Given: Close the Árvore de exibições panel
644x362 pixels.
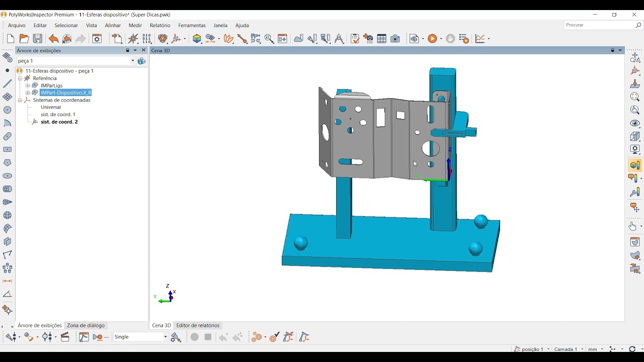Looking at the screenshot, I should coord(143,50).
